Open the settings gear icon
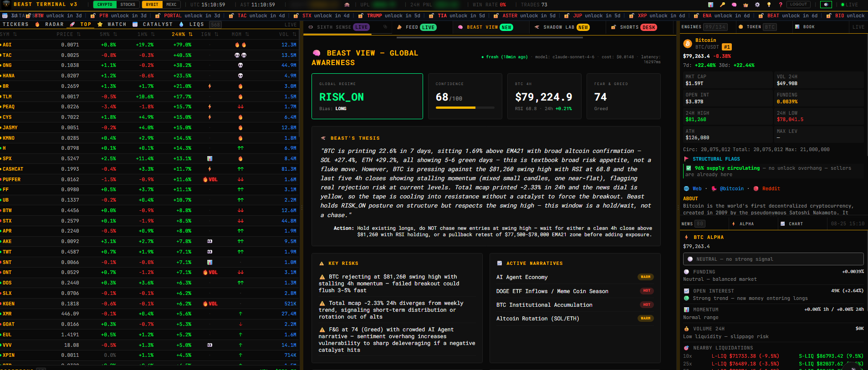Screen dimensions: 868x370 757,5
